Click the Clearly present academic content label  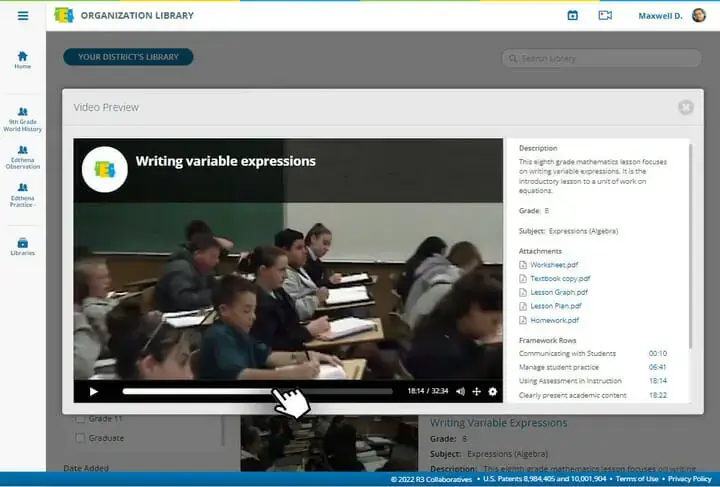click(x=573, y=395)
